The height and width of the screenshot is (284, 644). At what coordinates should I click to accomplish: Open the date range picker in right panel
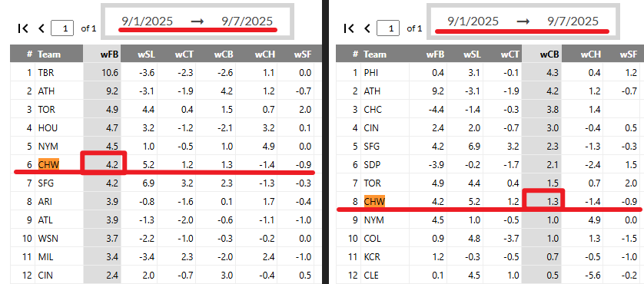[x=523, y=21]
